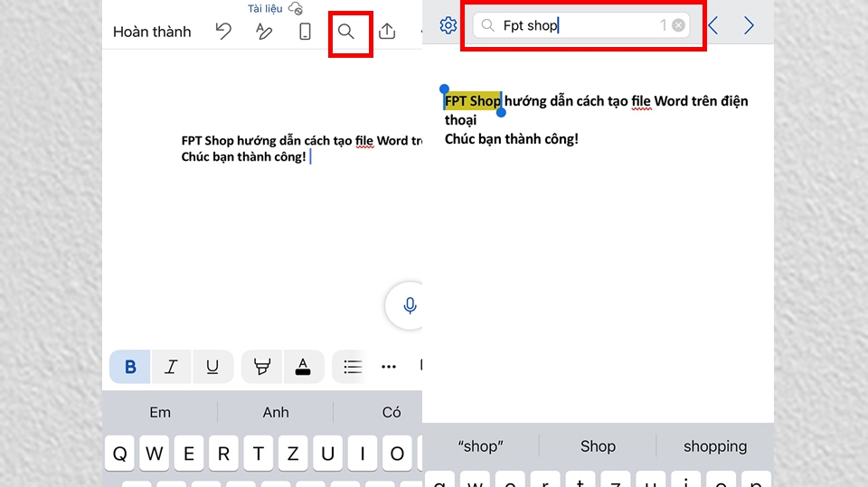Insert the suggestion word Anh

[x=276, y=412]
